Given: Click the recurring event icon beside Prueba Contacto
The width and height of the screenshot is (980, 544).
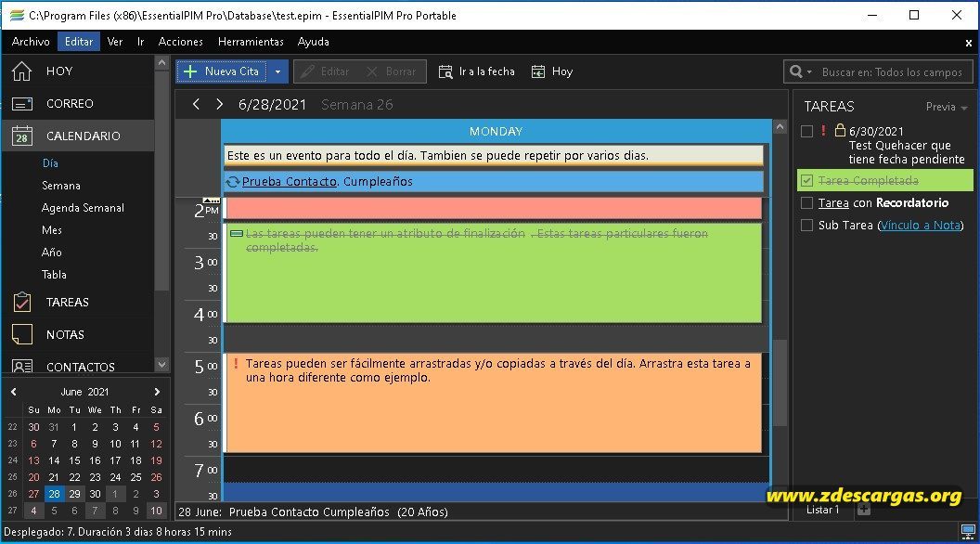Looking at the screenshot, I should [233, 182].
